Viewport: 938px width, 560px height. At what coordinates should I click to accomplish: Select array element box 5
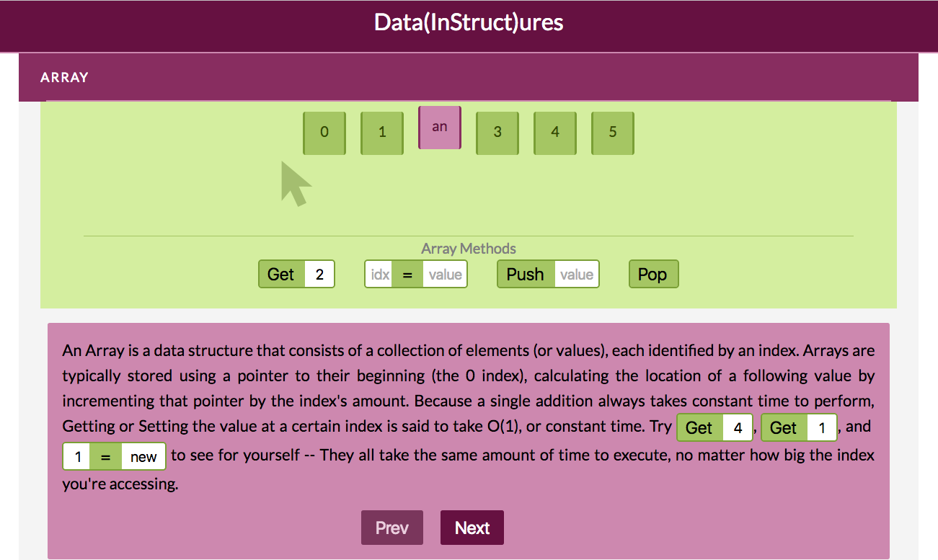pos(612,133)
